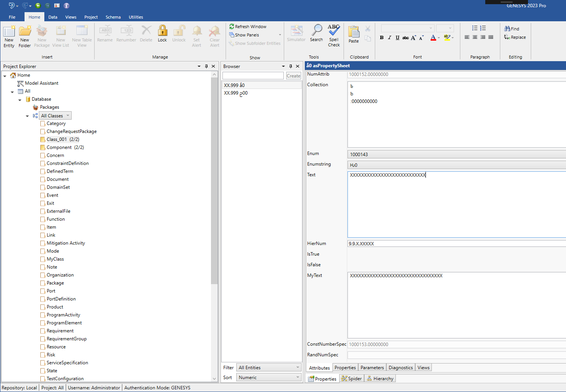Click the HierNum input field
The width and height of the screenshot is (566, 392).
tap(455, 244)
